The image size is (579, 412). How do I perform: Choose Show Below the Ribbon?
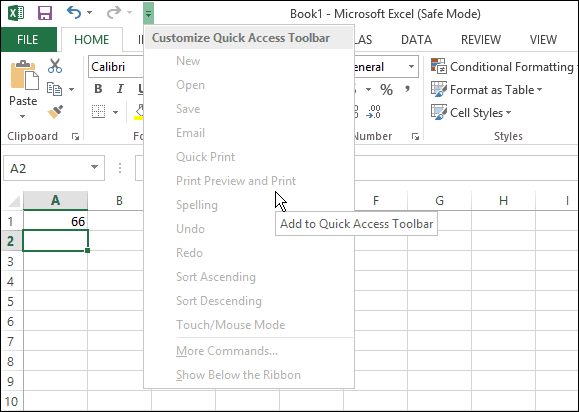click(249, 375)
